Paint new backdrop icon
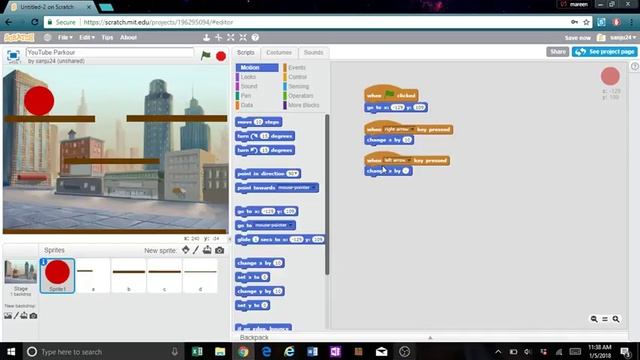The width and height of the screenshot is (640, 360). point(16,316)
